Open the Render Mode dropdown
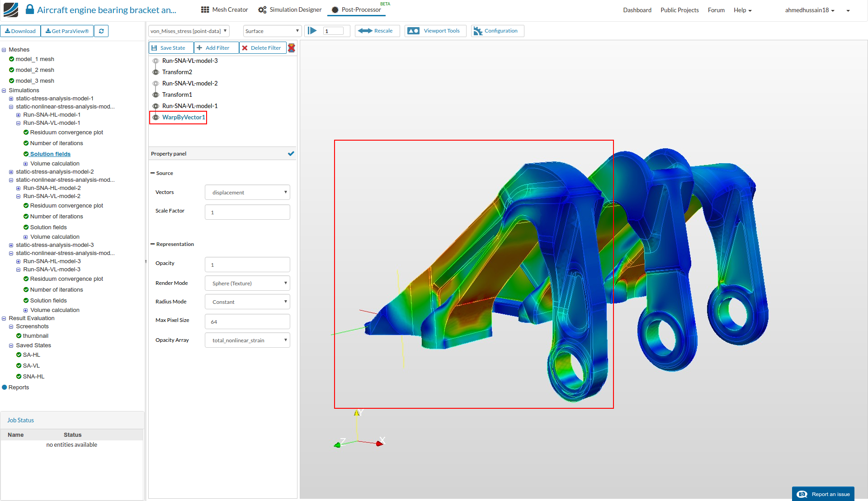Image resolution: width=868 pixels, height=501 pixels. coord(247,284)
